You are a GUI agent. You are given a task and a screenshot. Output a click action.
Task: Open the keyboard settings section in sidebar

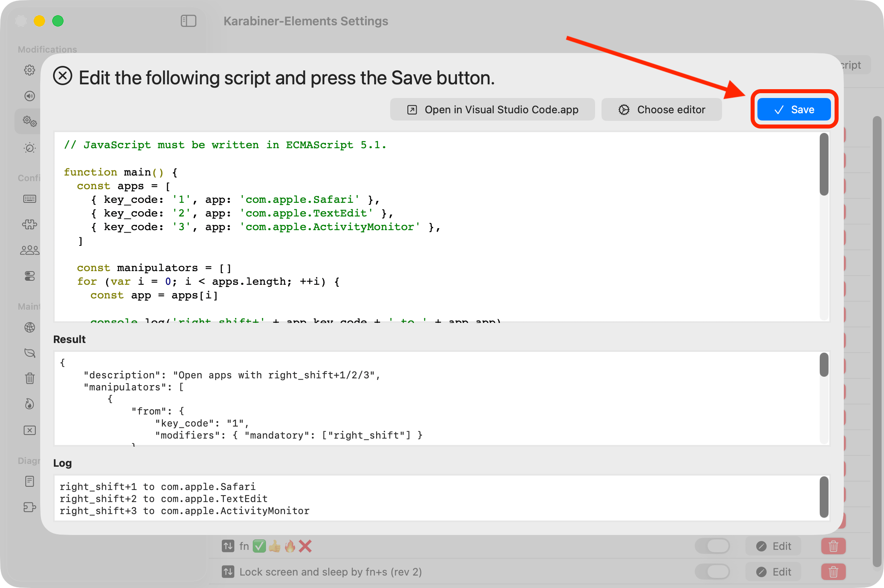[x=30, y=198]
